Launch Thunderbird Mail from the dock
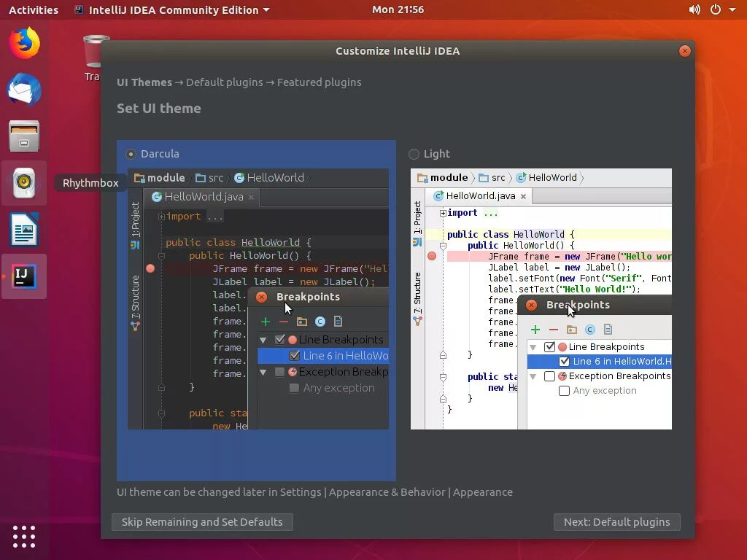Image resolution: width=747 pixels, height=560 pixels. (x=24, y=89)
